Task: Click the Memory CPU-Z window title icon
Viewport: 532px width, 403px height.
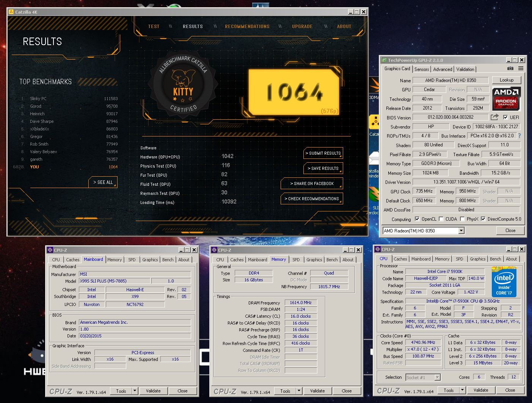Action: [214, 250]
